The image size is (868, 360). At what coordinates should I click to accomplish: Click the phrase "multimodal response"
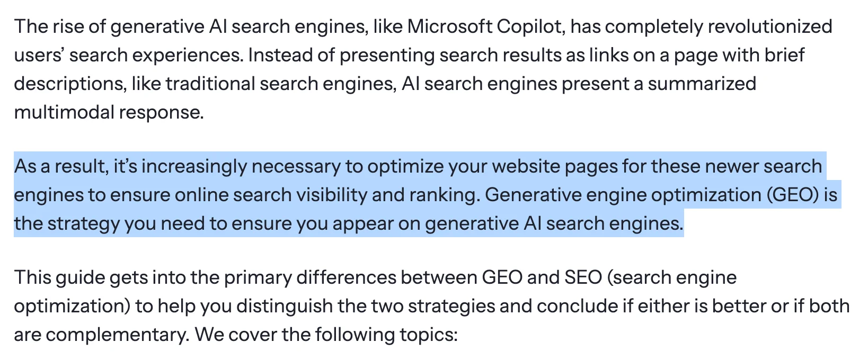[x=108, y=112]
